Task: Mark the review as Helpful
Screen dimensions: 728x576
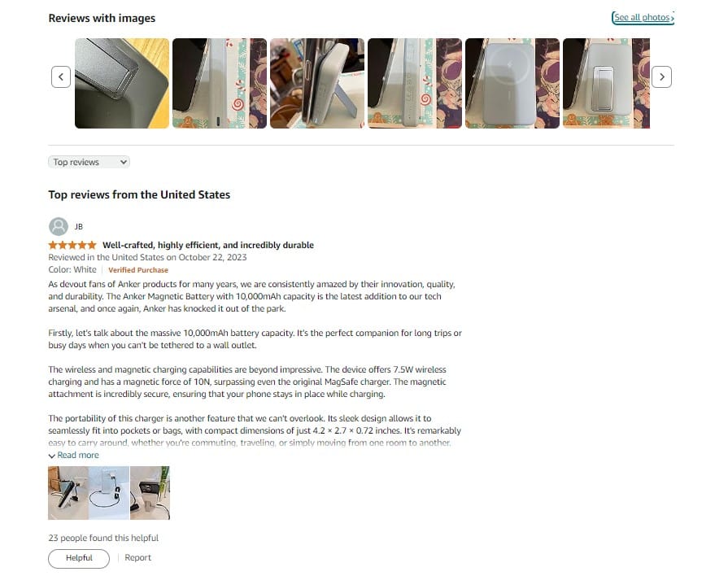Action: point(79,558)
